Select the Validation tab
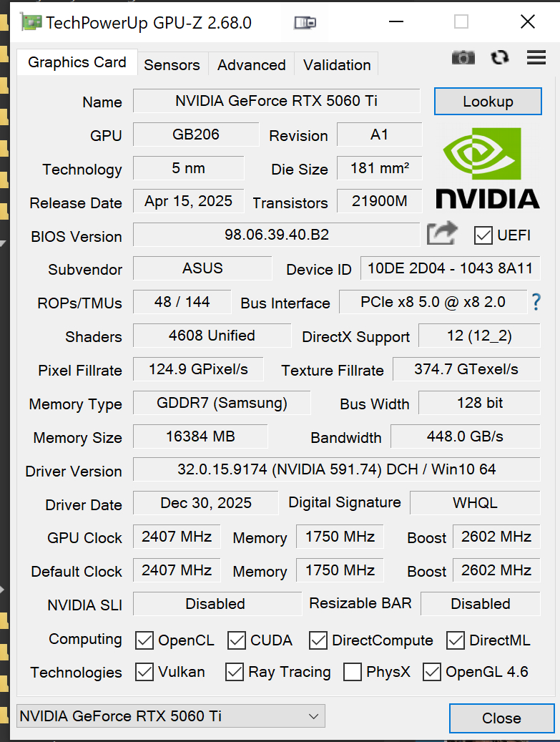The image size is (560, 742). (337, 64)
